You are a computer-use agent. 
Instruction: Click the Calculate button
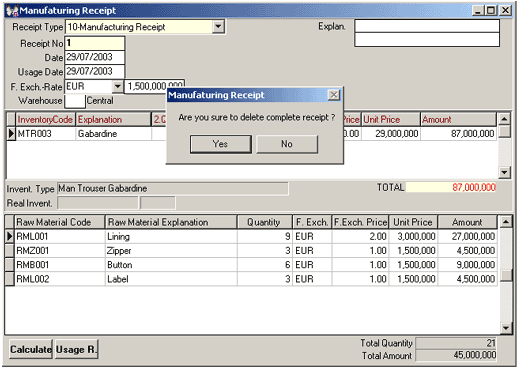coord(31,349)
